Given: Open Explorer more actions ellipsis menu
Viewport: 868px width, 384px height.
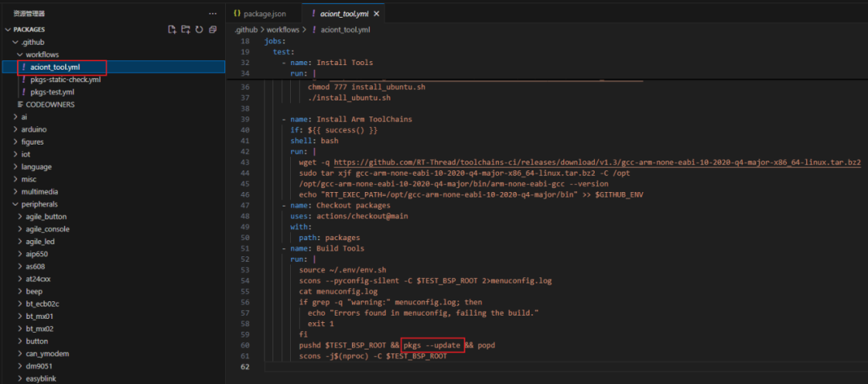Looking at the screenshot, I should (x=213, y=14).
